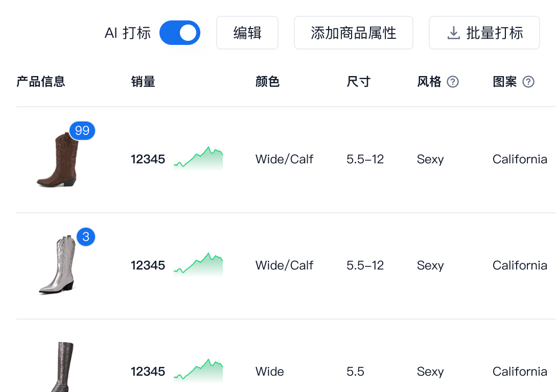Open the silver cowboy boot thumbnail
Viewport: 556px width, 392px height.
click(57, 266)
